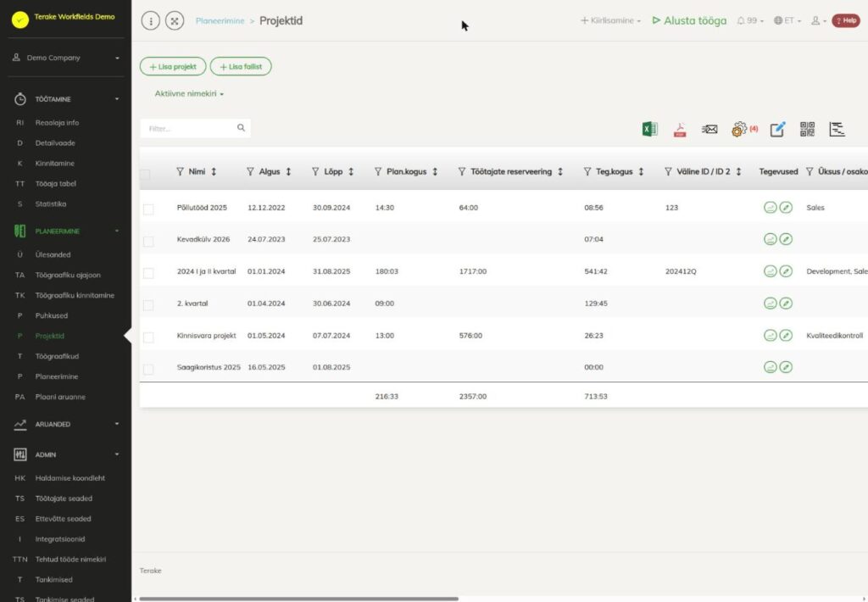This screenshot has width=868, height=602.
Task: Click the red Help button
Action: (x=846, y=20)
